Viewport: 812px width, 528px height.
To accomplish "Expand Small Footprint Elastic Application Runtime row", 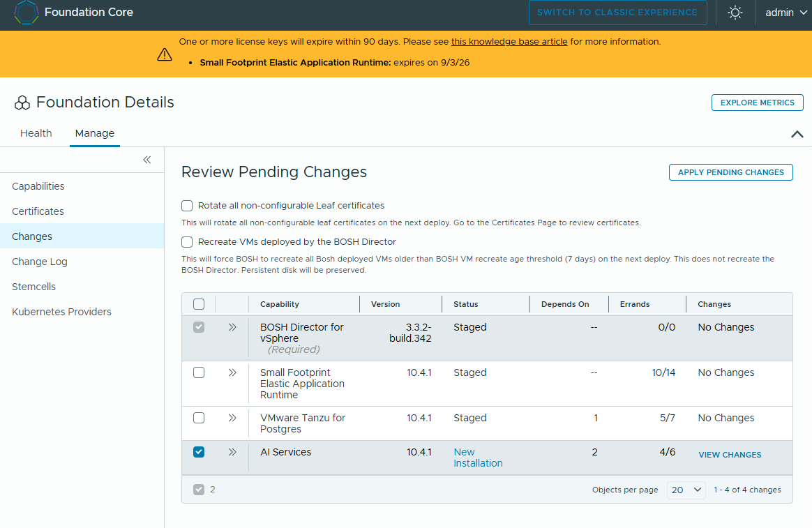I will (x=232, y=372).
